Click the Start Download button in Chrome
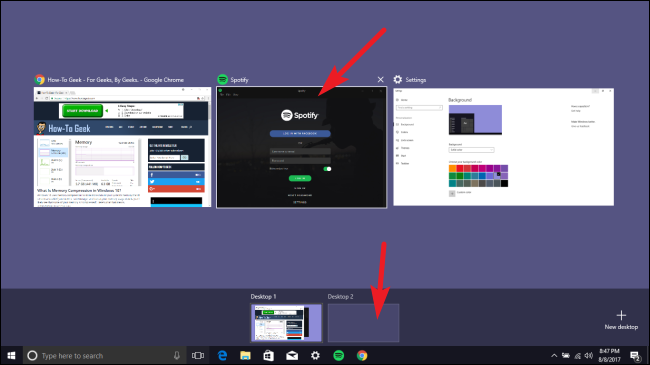This screenshot has width=650, height=365. coord(82,111)
